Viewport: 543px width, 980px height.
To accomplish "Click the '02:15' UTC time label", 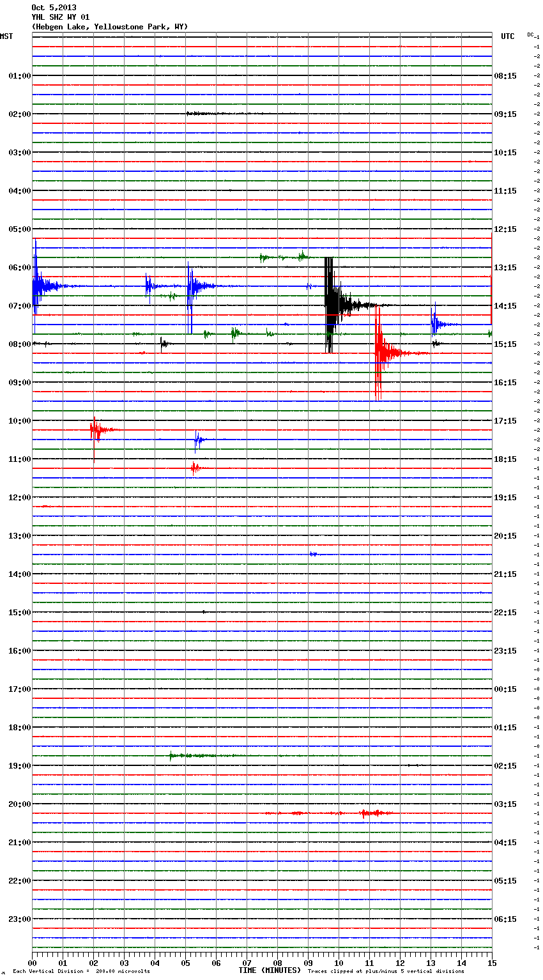I will [505, 766].
